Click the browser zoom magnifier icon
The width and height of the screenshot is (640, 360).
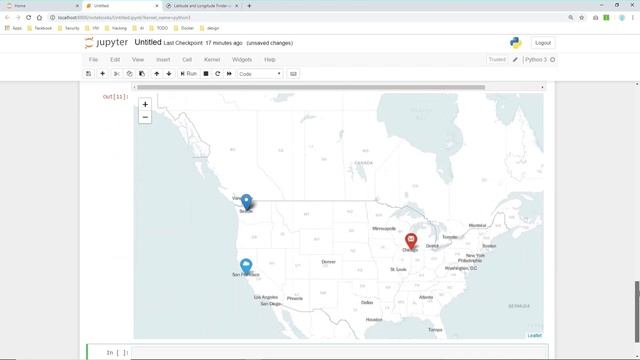571,18
